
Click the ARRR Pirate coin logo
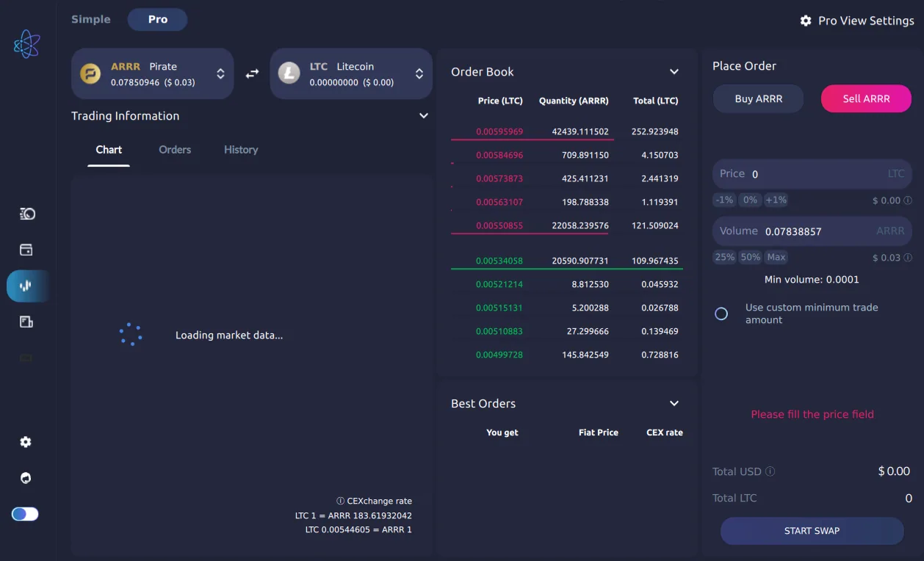click(x=90, y=73)
